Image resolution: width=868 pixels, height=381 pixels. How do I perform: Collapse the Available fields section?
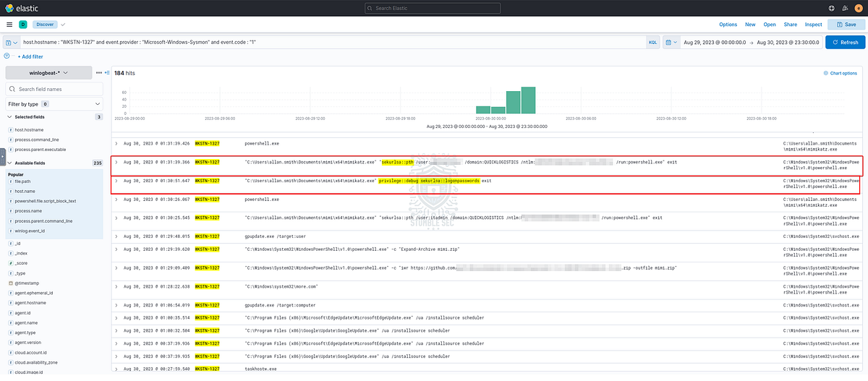9,163
